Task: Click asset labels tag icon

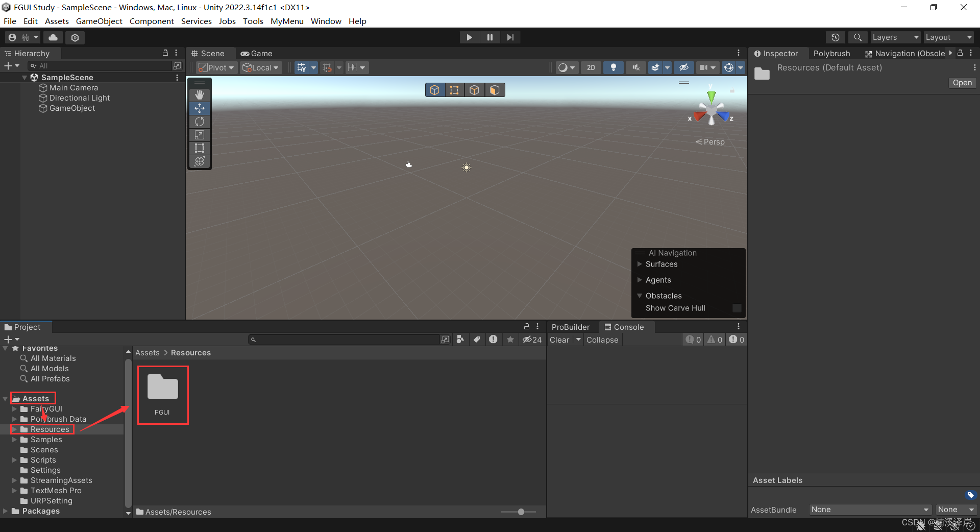Action: (970, 495)
